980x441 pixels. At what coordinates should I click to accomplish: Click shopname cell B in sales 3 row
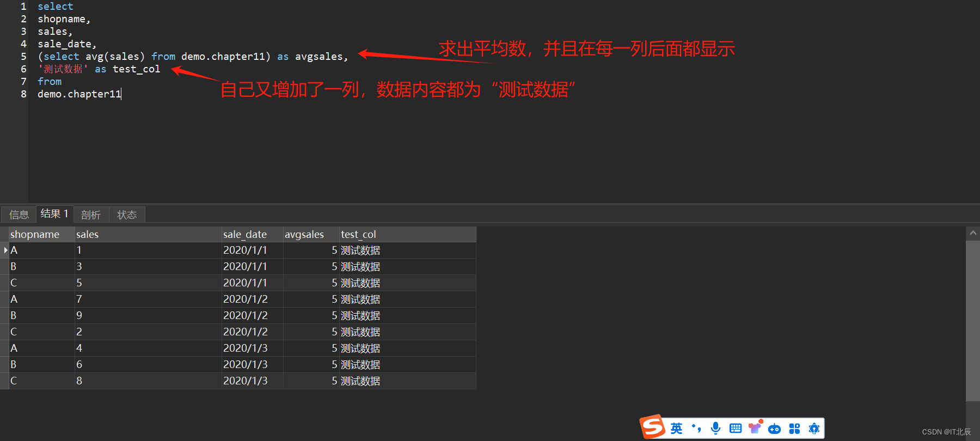pyautogui.click(x=42, y=266)
